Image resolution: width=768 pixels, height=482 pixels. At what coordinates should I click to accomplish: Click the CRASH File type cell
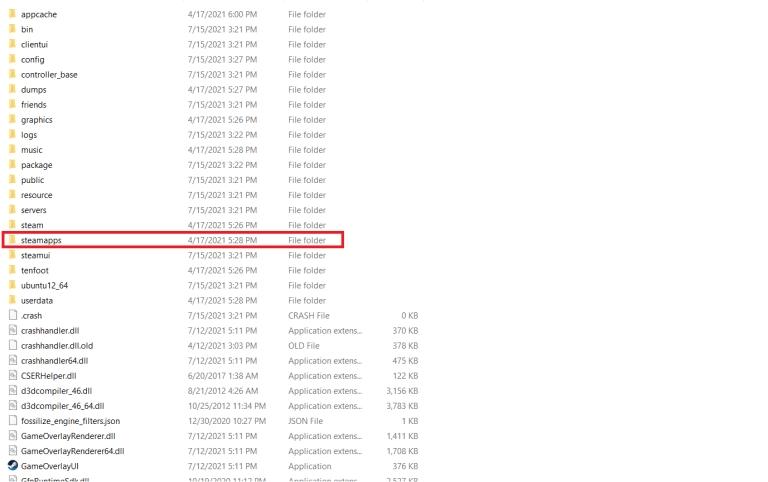point(309,315)
